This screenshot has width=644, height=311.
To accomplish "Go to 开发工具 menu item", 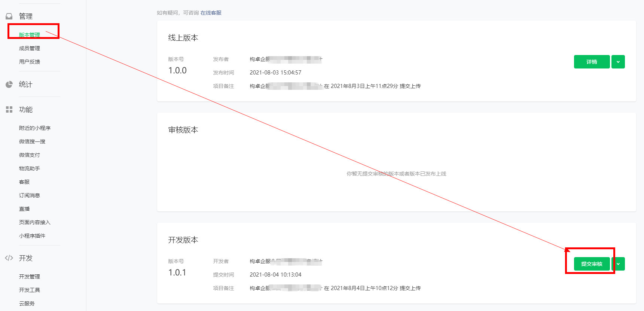I will [30, 290].
